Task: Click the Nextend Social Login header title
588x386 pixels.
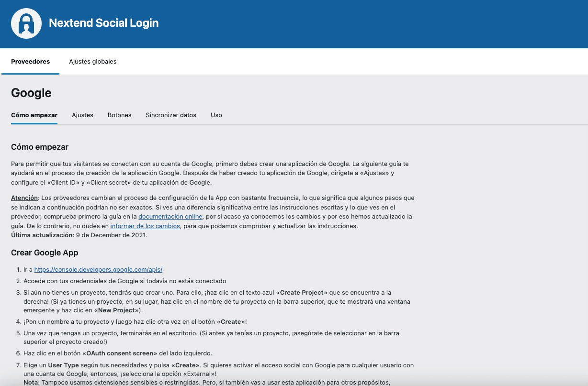Action: [103, 23]
